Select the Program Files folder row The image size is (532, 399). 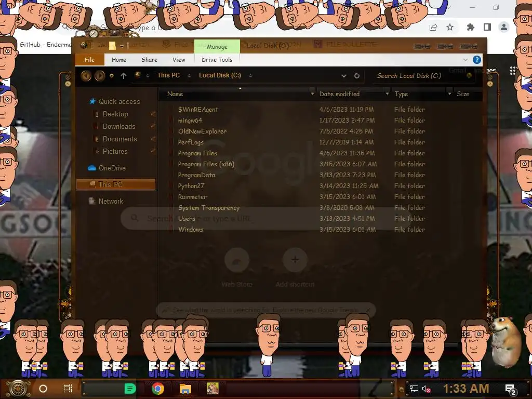tap(297, 153)
